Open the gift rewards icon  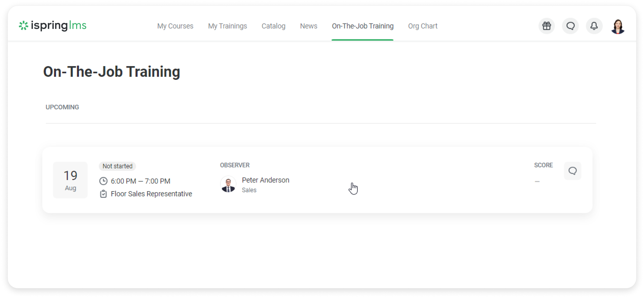[547, 26]
